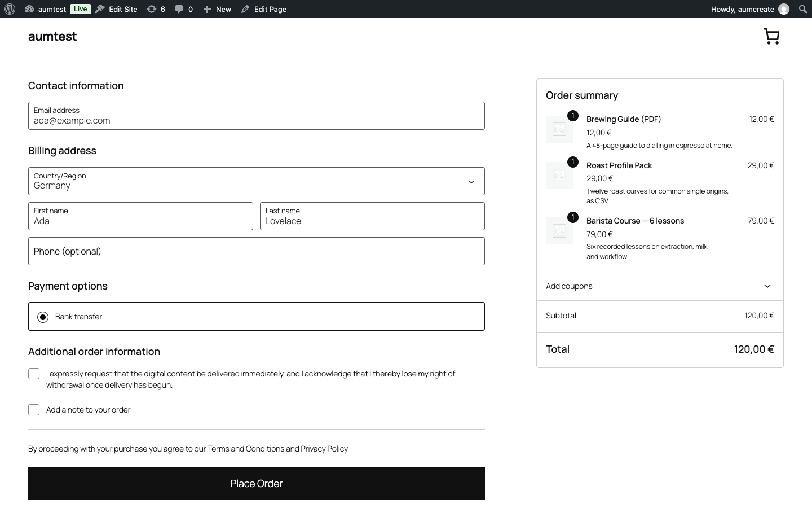Select the Bank transfer radio button

tap(43, 317)
